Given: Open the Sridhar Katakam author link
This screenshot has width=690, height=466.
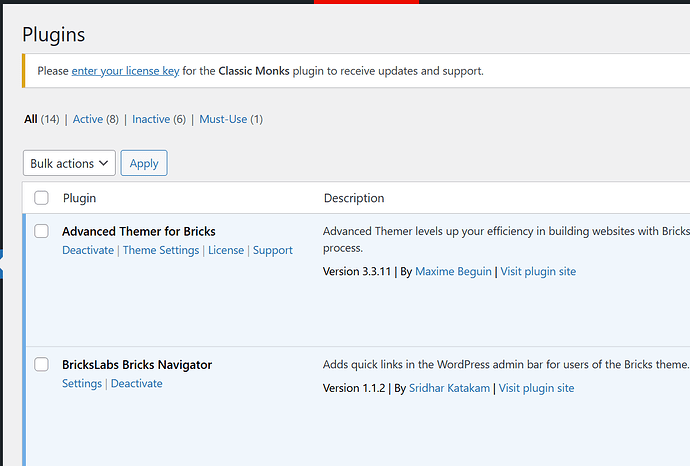Looking at the screenshot, I should [449, 388].
